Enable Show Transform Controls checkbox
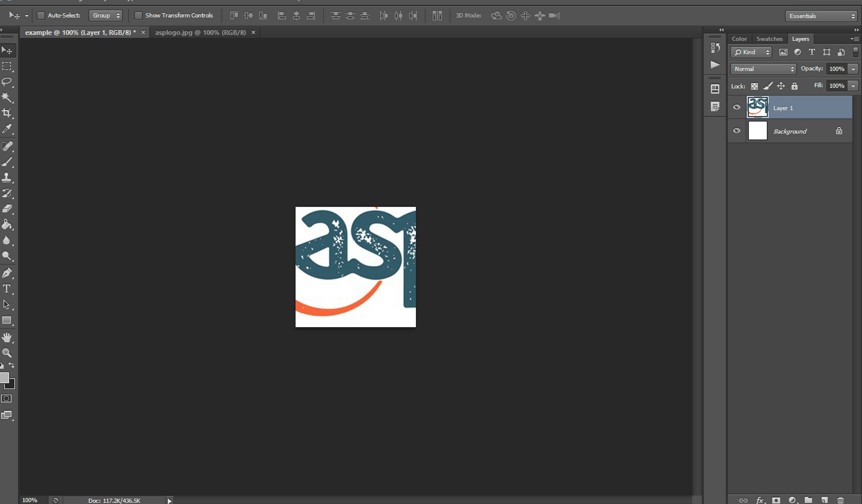Viewport: 862px width, 504px height. point(138,16)
